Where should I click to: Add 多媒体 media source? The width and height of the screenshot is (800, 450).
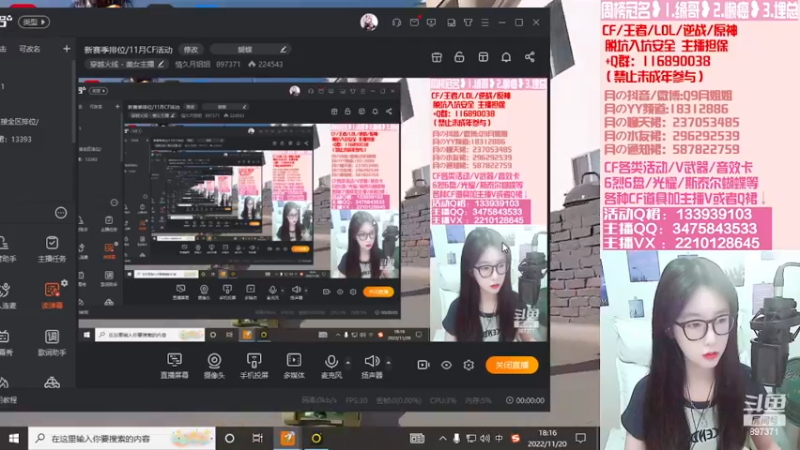(x=294, y=365)
